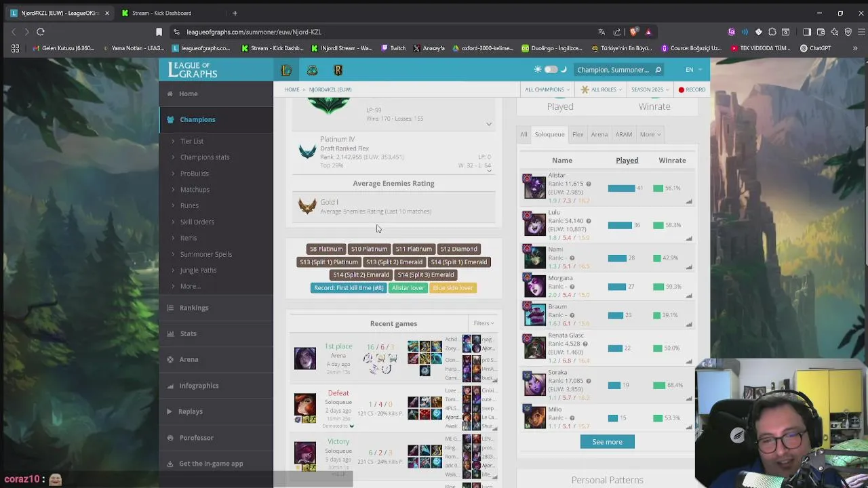Image resolution: width=868 pixels, height=488 pixels.
Task: Open the page translate icon
Action: tap(601, 32)
